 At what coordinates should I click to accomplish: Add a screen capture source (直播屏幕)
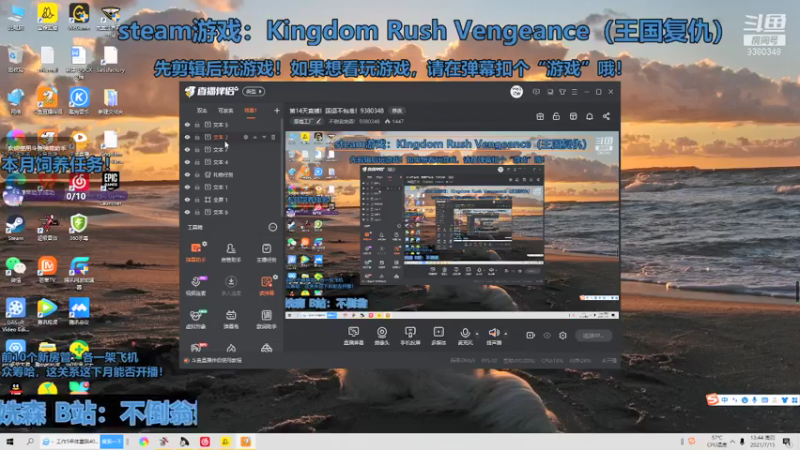coord(354,336)
